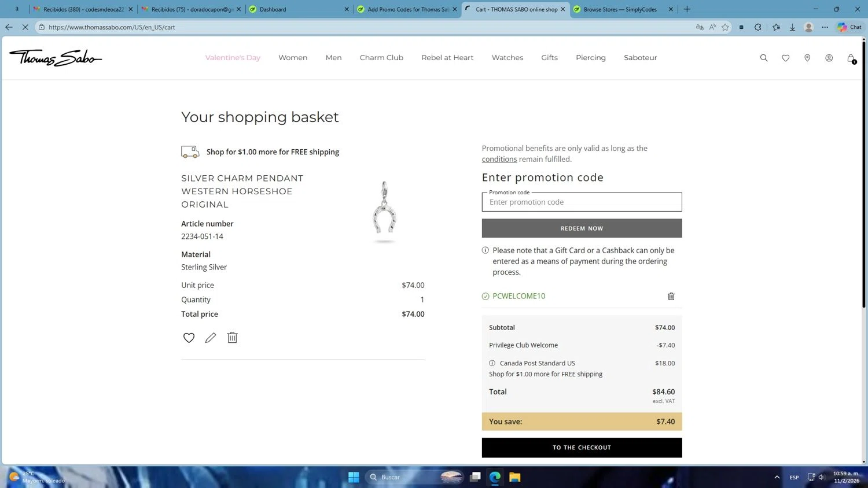Open read aloud icon in address bar

[712, 27]
